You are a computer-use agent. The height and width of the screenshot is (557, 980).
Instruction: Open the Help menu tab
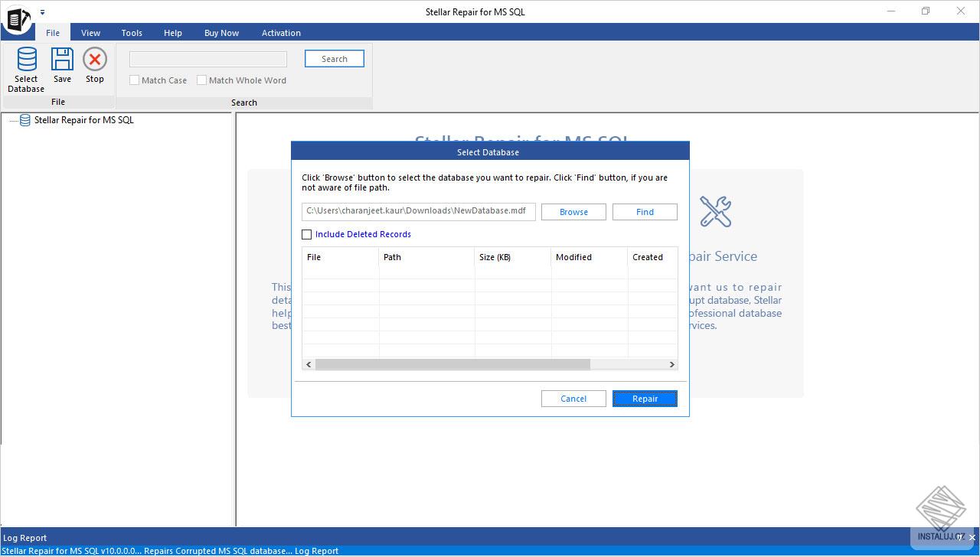click(173, 33)
